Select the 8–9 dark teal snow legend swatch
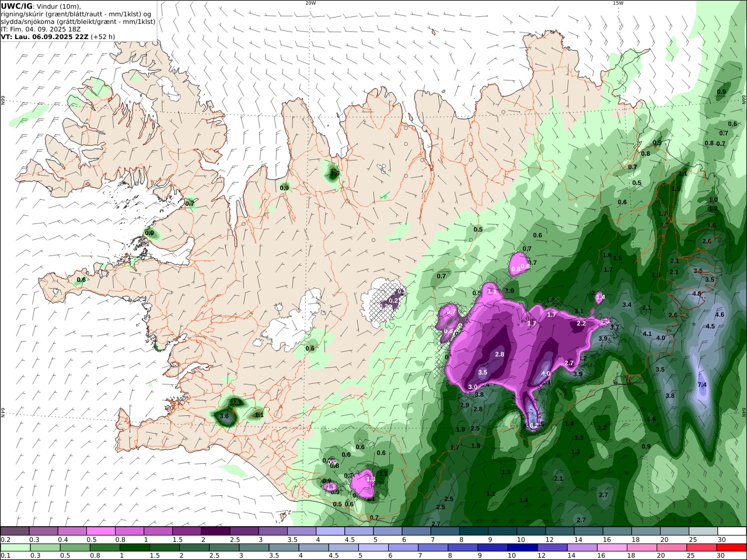 click(473, 531)
